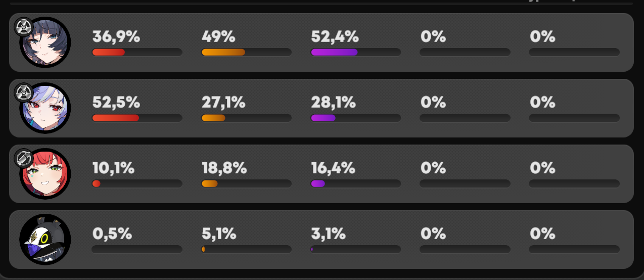Image resolution: width=644 pixels, height=280 pixels.
Task: Click the dark-haired character avatar
Action: [x=45, y=42]
